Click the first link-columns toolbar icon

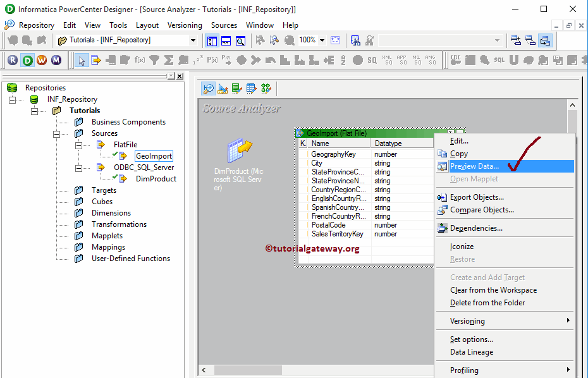[x=516, y=40]
